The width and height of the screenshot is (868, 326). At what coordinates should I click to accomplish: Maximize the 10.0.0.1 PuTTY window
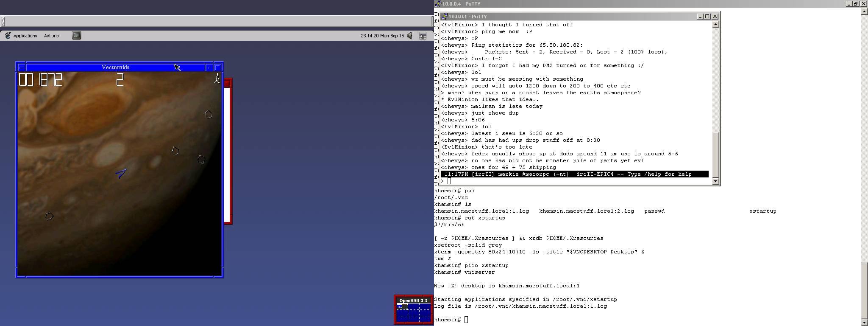click(707, 17)
